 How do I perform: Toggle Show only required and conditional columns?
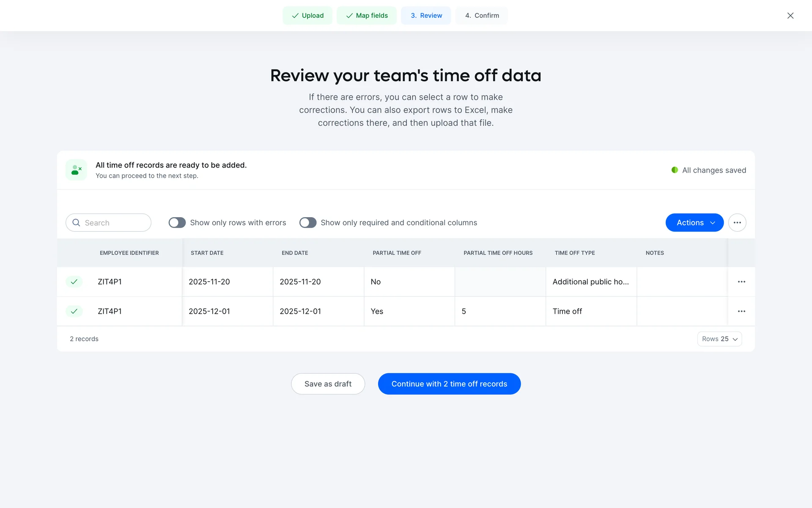308,223
